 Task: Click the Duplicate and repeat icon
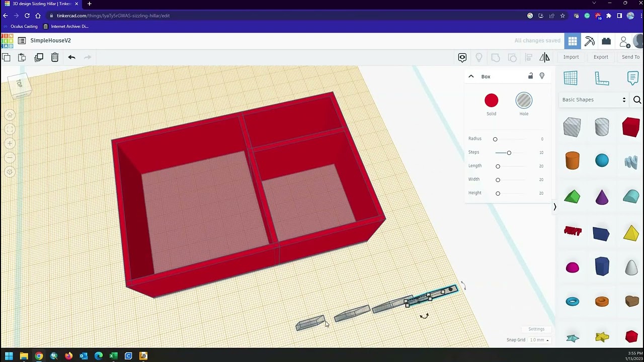(x=39, y=57)
